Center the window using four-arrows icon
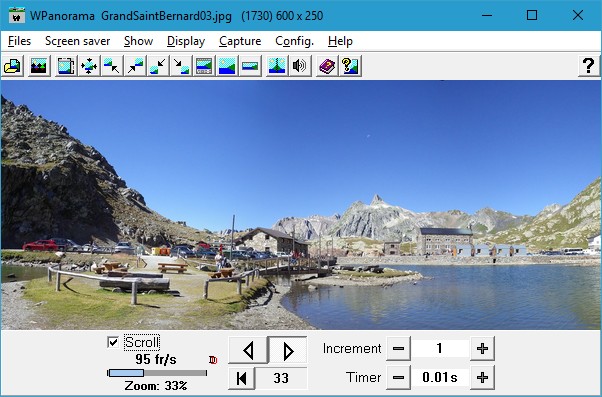Viewport: 602px width, 397px height. pyautogui.click(x=89, y=66)
